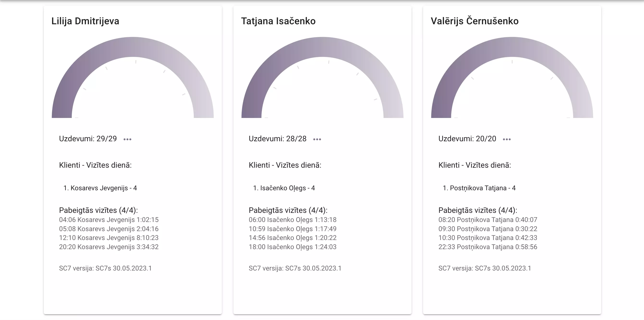This screenshot has height=320, width=644.
Task: Click Valērijs Černušenko's progress gauge arc
Action: [x=512, y=47]
